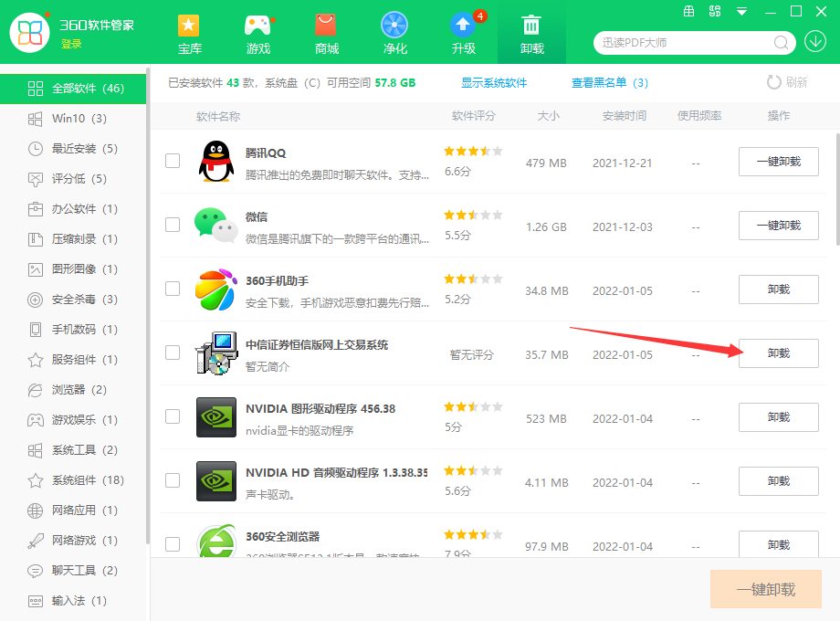Screen dimensions: 840x621
Task: Open the download manager arrow icon
Action: 814,42
